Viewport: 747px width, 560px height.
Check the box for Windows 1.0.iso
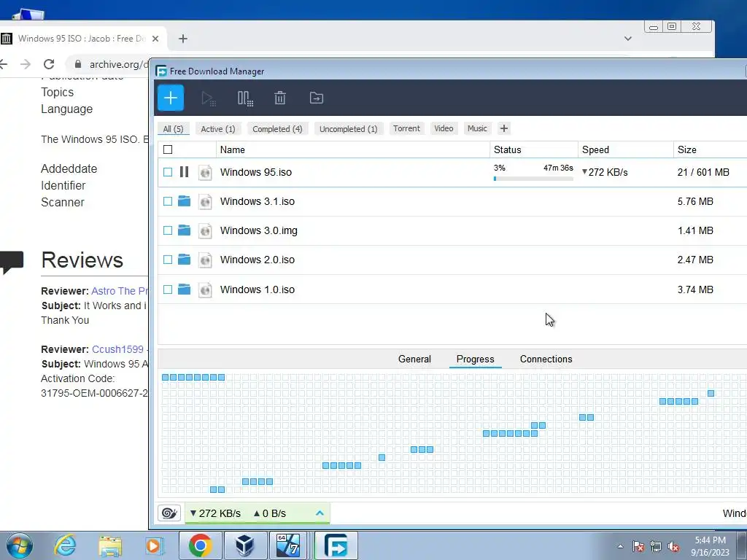tap(168, 289)
